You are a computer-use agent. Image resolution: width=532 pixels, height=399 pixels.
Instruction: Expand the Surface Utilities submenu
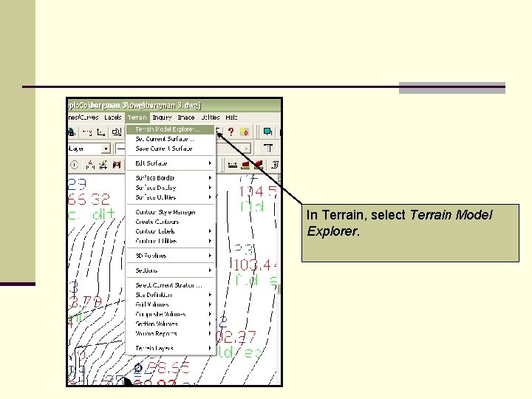pyautogui.click(x=171, y=197)
